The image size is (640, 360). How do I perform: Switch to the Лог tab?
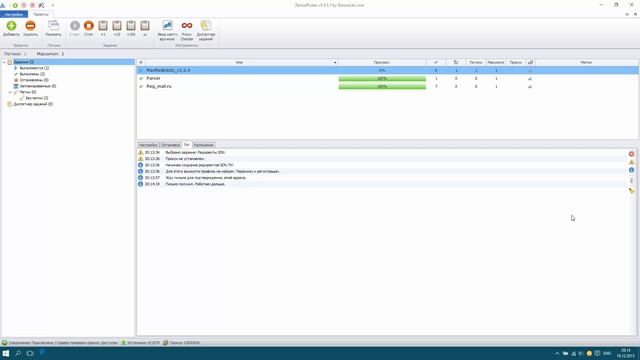(187, 145)
